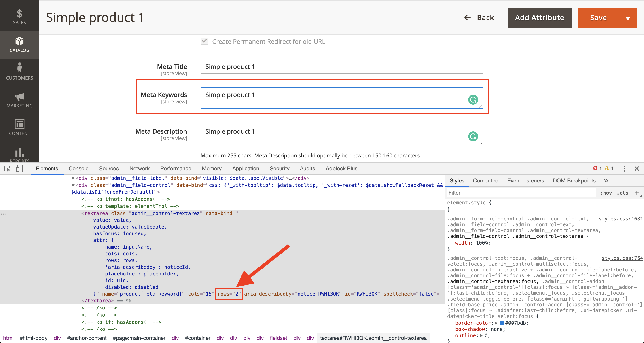Toggle the .cls class editor
Screen dimensions: 644x343
622,193
